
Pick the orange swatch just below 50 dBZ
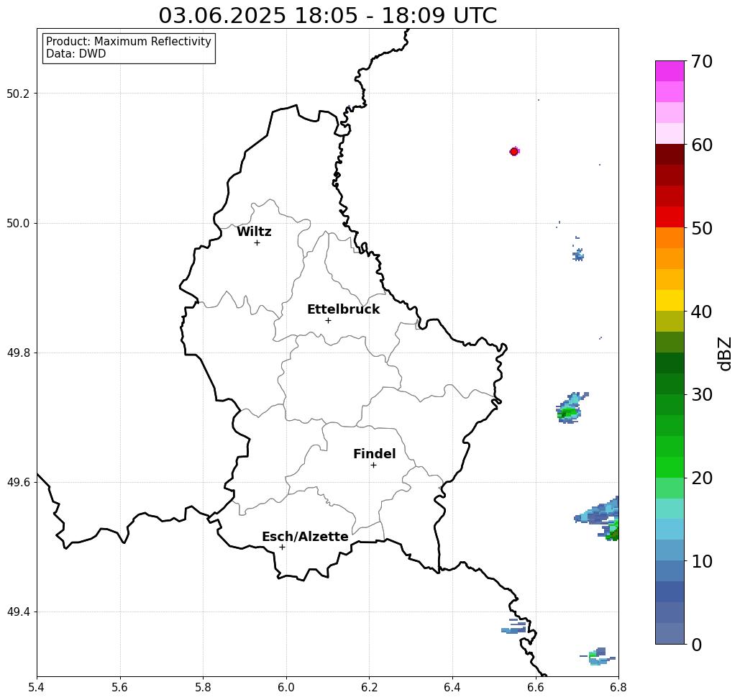670,238
